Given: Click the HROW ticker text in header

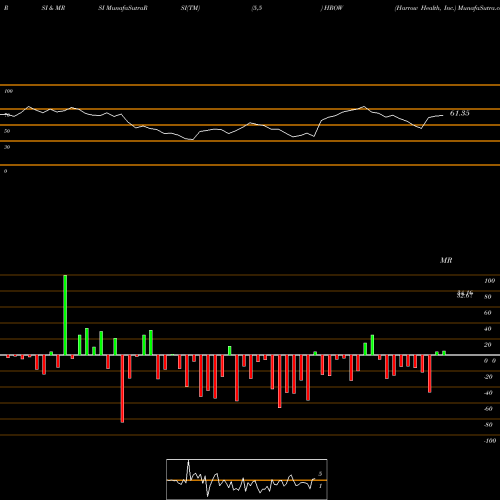Looking at the screenshot, I should click(333, 8).
